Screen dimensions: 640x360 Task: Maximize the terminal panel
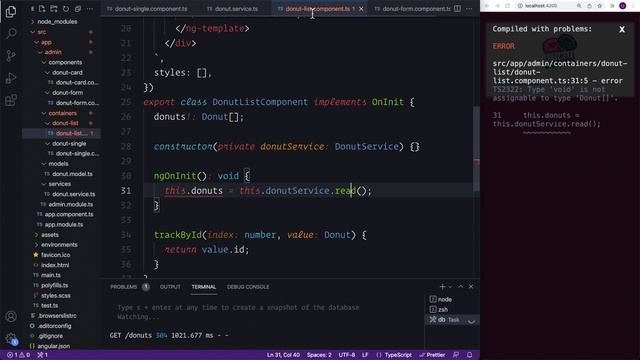(461, 287)
